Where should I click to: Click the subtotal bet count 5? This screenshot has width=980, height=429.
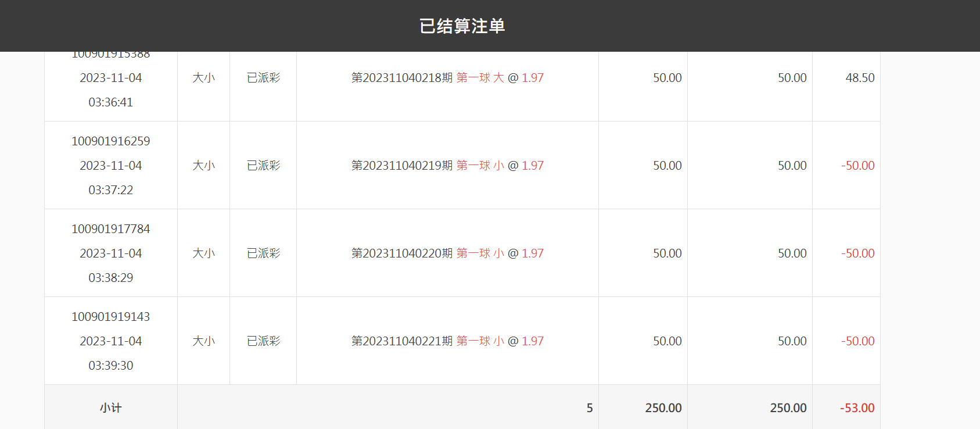coord(590,408)
